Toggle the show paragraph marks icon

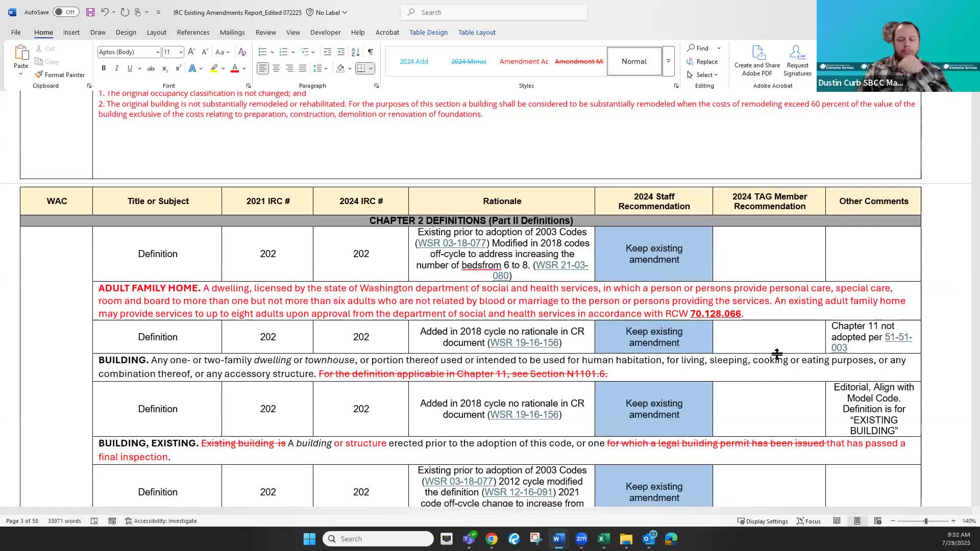pyautogui.click(x=371, y=52)
